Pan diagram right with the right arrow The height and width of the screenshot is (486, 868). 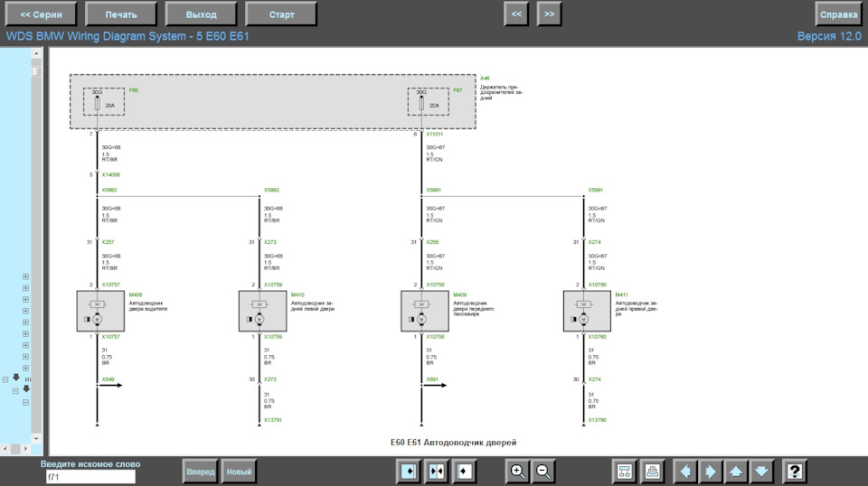[x=710, y=471]
